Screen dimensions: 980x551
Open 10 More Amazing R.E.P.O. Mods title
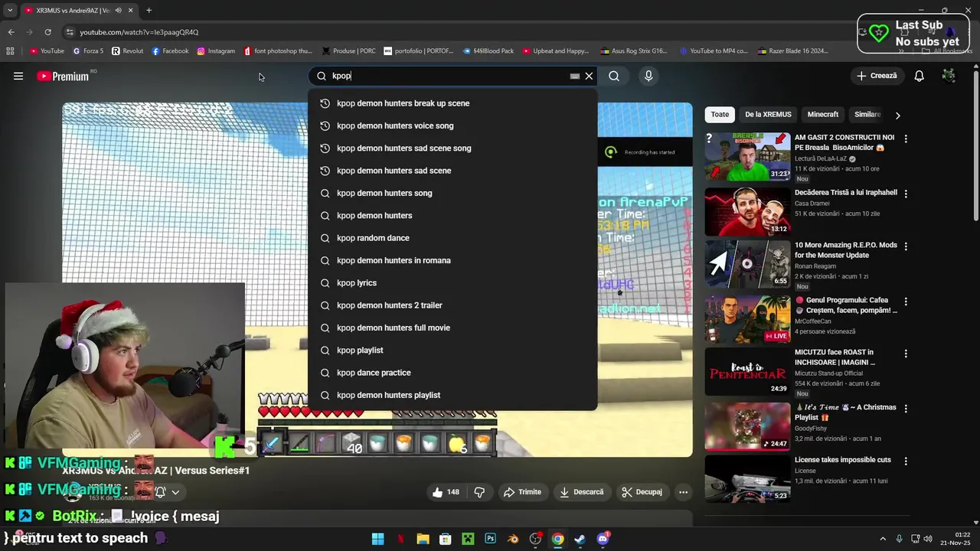(845, 249)
